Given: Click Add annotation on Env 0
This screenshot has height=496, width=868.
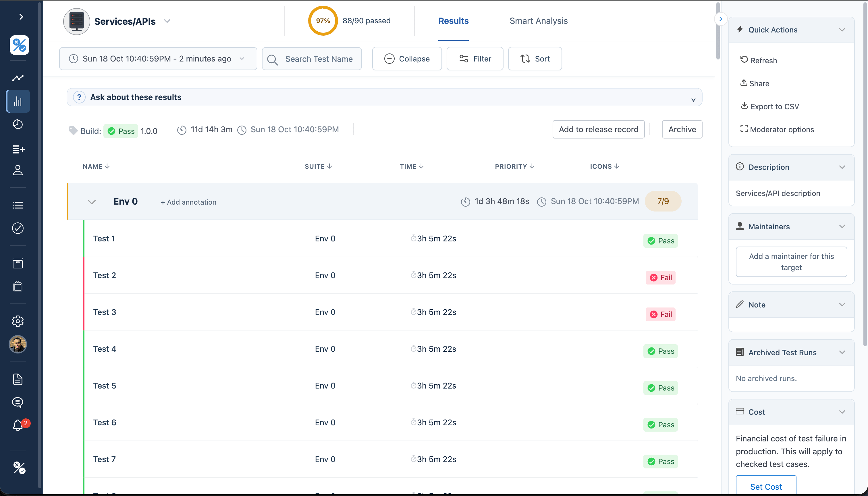Looking at the screenshot, I should 188,202.
